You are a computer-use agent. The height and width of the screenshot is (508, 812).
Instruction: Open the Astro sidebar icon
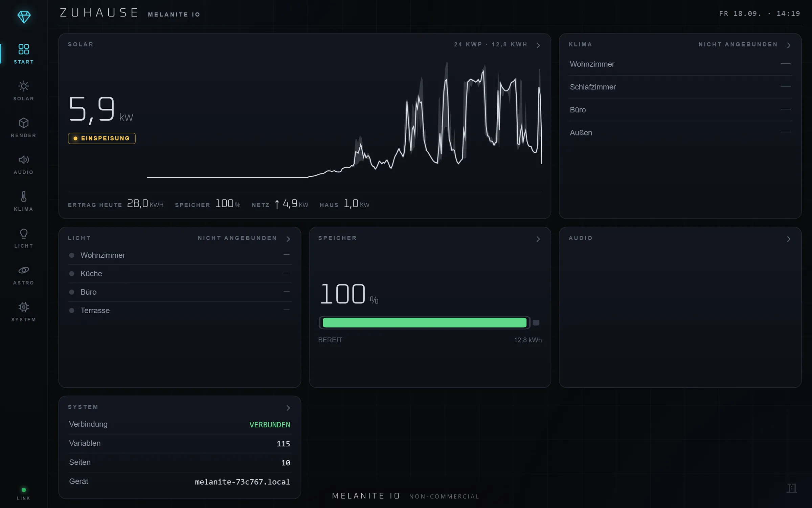click(24, 275)
